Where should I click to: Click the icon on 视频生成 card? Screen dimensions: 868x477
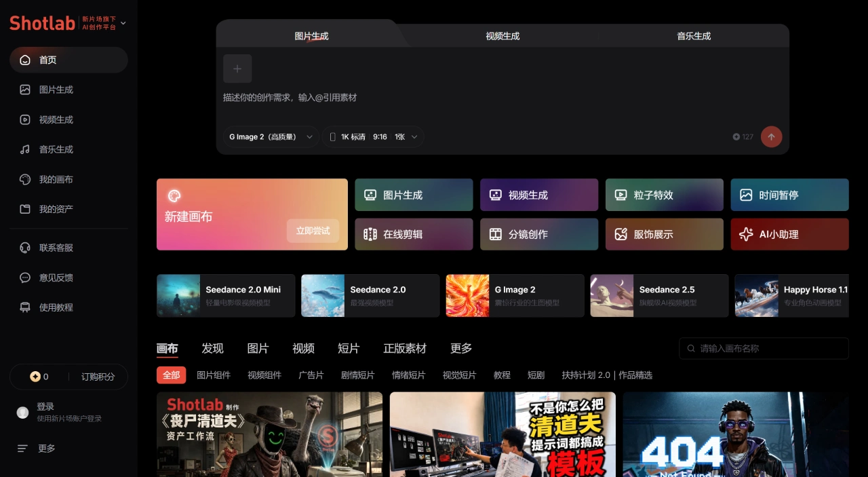496,195
